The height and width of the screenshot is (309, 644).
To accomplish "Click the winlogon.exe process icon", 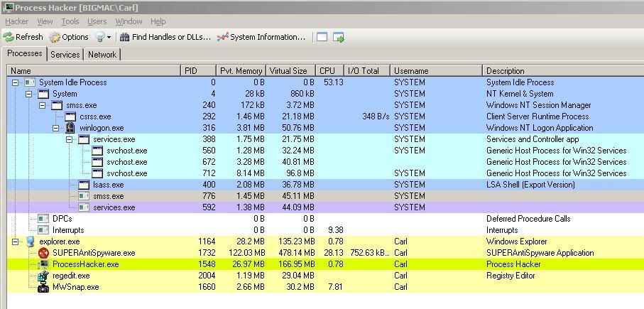I will (70, 128).
